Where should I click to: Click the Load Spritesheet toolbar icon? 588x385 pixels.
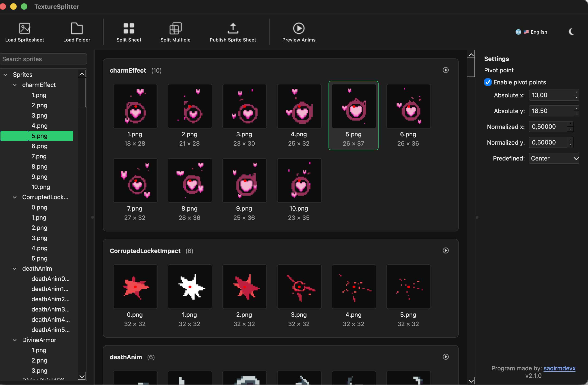[25, 32]
